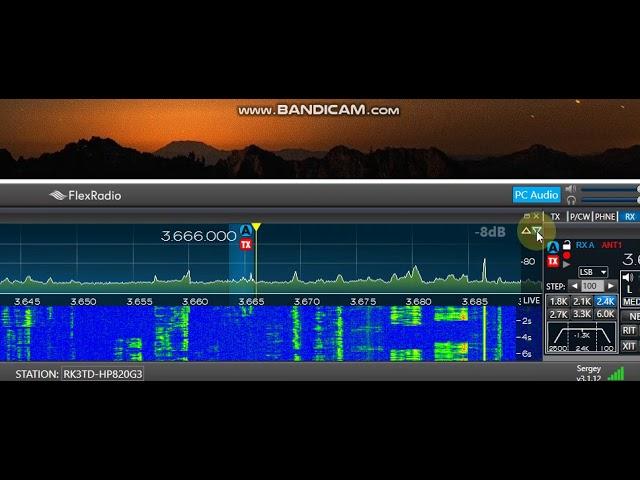Select the 2.4K filter preset
Image resolution: width=640 pixels, height=480 pixels.
pos(605,302)
